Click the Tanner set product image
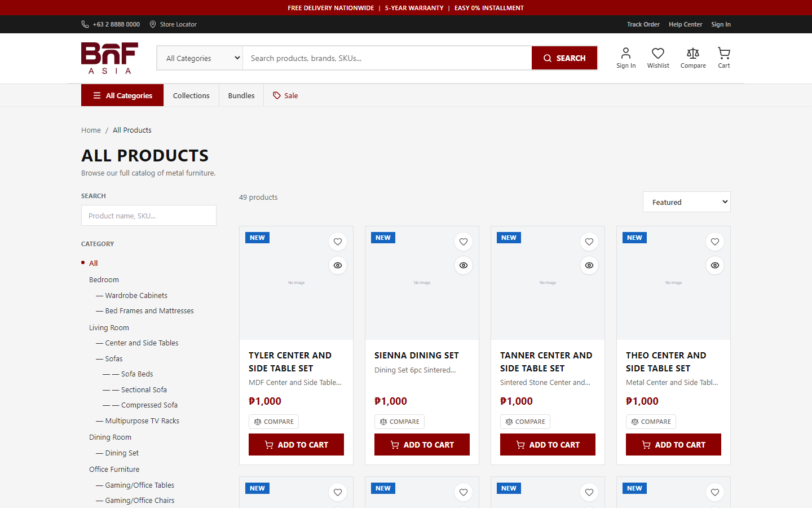This screenshot has height=508, width=812. pos(548,283)
